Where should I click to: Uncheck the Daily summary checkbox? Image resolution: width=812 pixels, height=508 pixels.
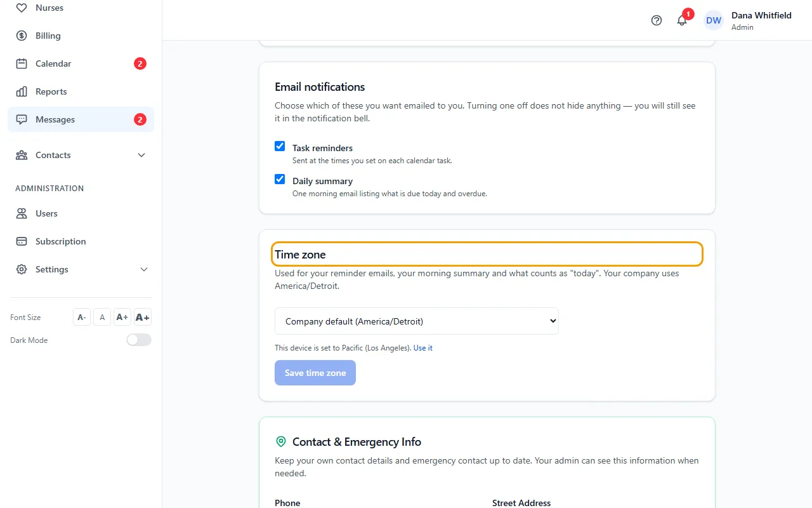280,179
